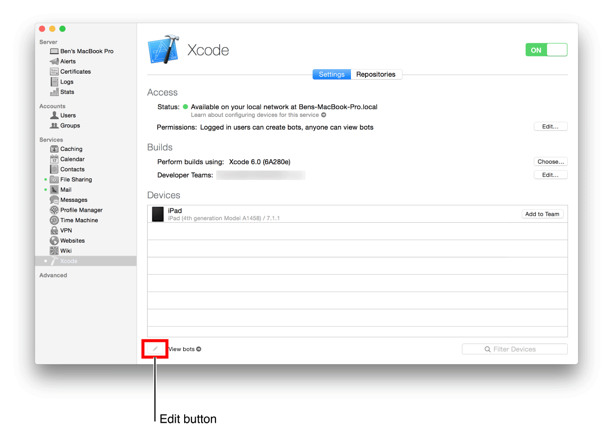Open the Wiki service icon
The width and height of the screenshot is (613, 435).
click(54, 251)
